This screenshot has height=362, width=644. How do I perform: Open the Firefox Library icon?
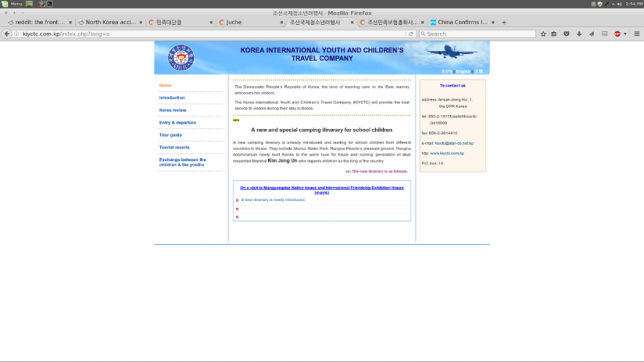pyautogui.click(x=554, y=33)
